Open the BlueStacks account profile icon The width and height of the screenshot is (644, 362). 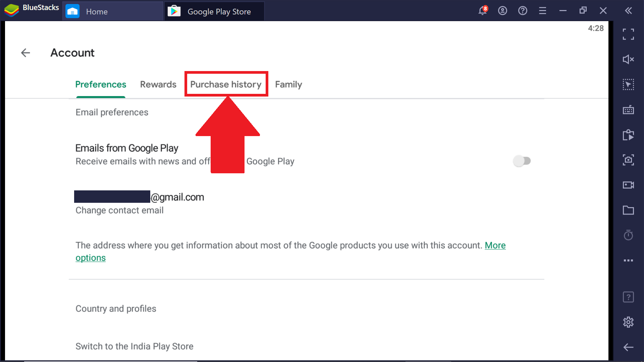502,11
